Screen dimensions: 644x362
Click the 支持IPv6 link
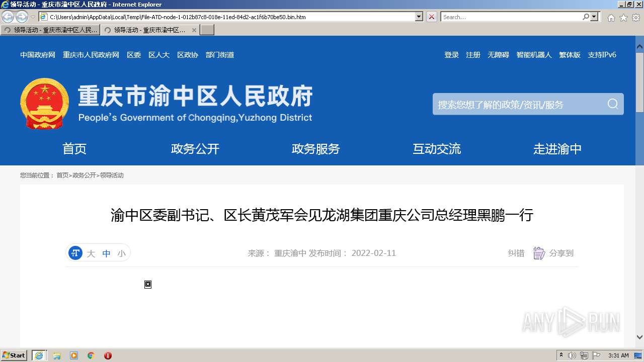coord(602,55)
